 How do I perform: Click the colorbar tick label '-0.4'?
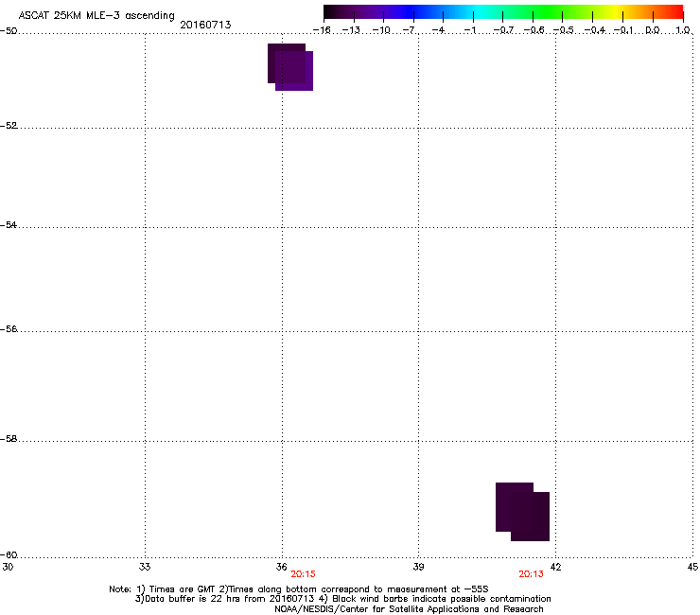[595, 30]
